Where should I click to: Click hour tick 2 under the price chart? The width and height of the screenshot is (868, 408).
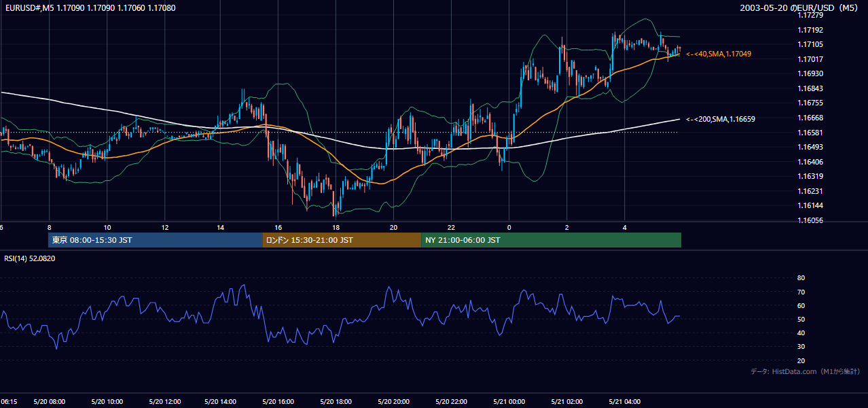click(566, 227)
